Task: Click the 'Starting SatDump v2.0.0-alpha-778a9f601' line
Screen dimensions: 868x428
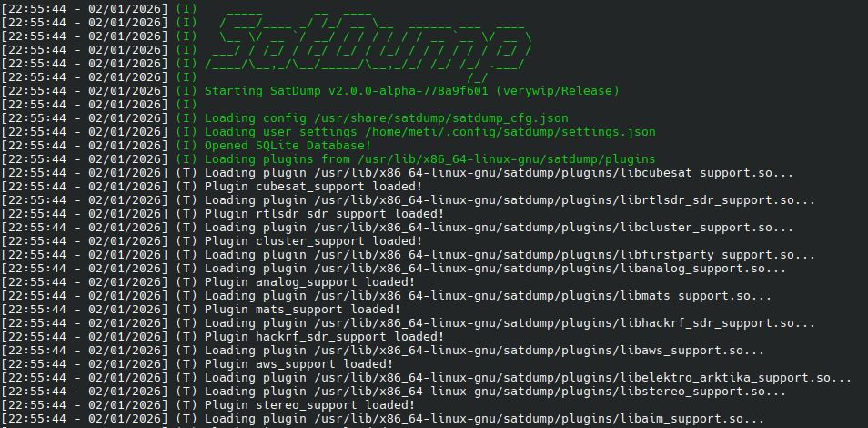Action: click(310, 91)
